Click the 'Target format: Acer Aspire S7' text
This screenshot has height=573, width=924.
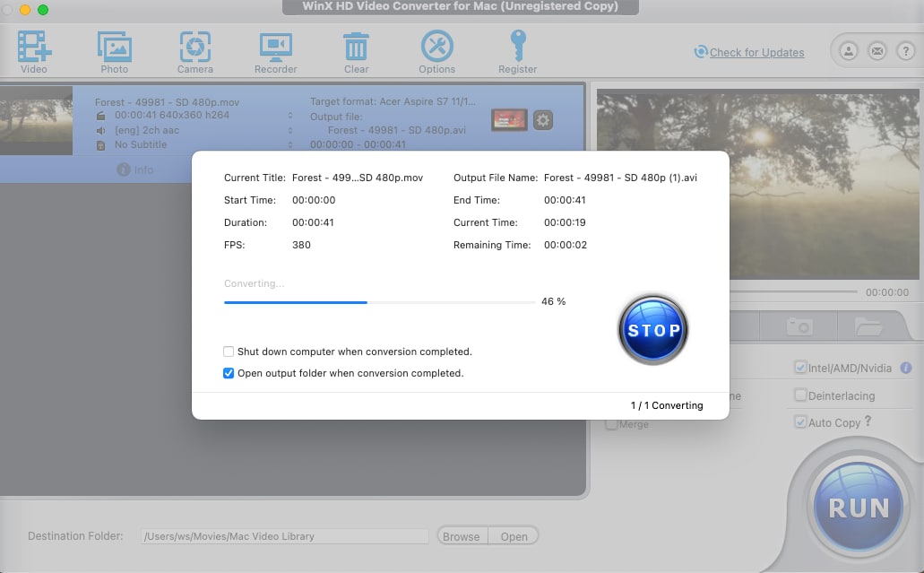point(393,101)
